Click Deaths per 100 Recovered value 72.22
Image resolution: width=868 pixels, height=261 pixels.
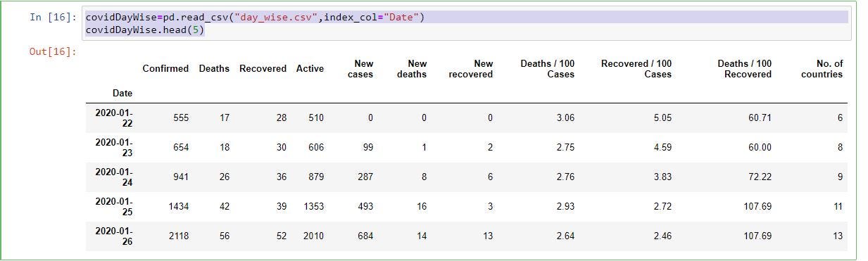pos(760,177)
